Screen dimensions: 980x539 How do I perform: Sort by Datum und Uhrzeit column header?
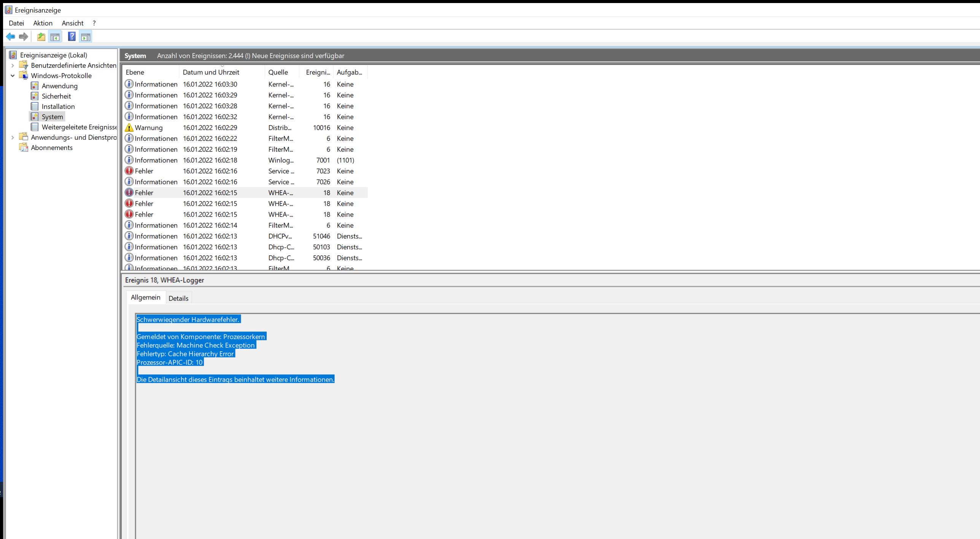tap(211, 72)
